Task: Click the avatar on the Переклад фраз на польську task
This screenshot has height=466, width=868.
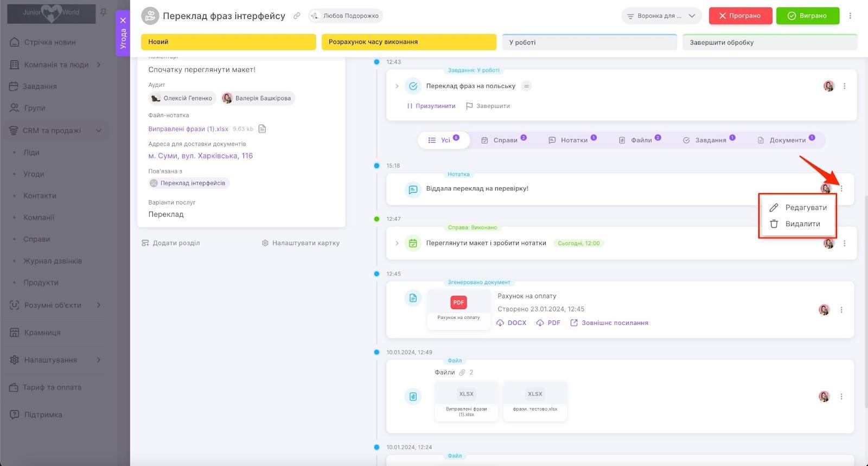Action: (x=828, y=86)
